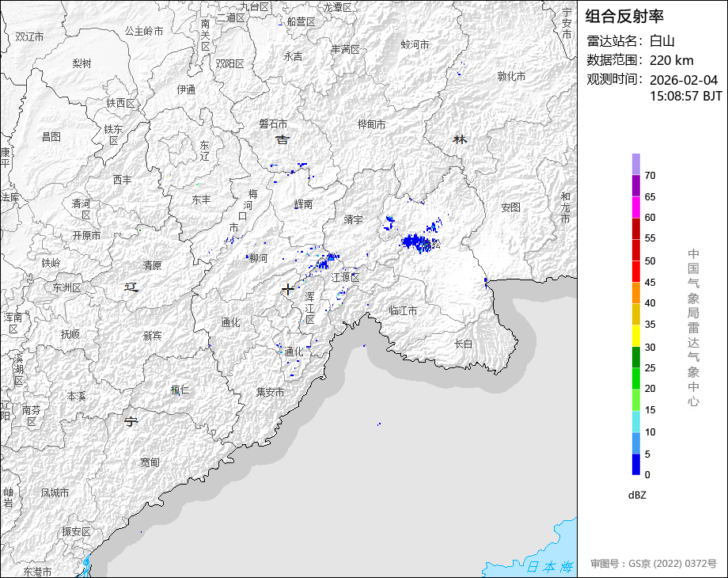Pick the light purple swatch above 70
728x578 pixels.
635,164
